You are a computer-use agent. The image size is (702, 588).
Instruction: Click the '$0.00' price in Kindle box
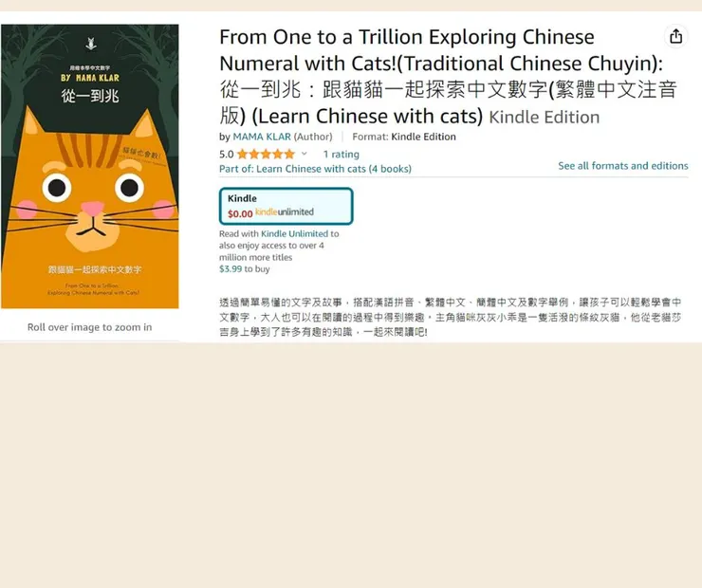(240, 214)
